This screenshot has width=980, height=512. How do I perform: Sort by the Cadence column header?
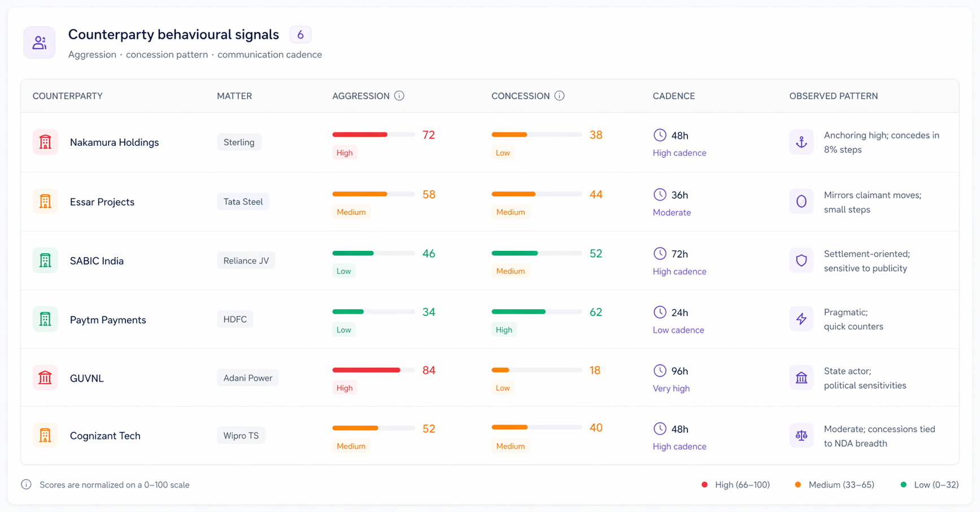674,96
